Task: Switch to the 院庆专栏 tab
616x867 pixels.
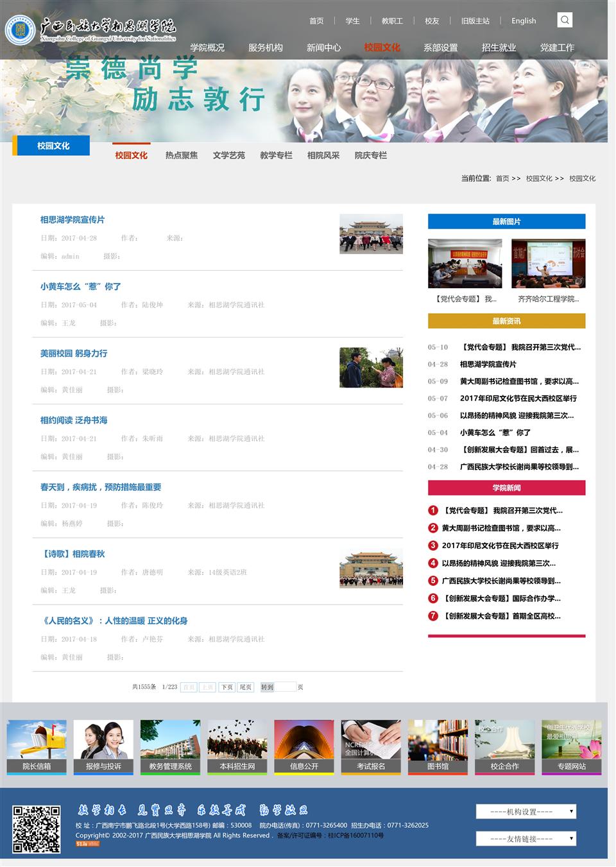Action: 370,155
